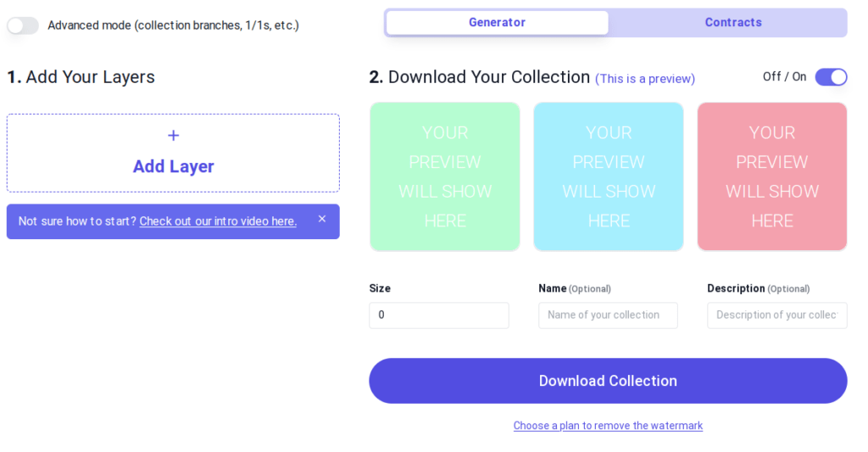
Task: Click the plus icon above Add Layer
Action: (173, 135)
